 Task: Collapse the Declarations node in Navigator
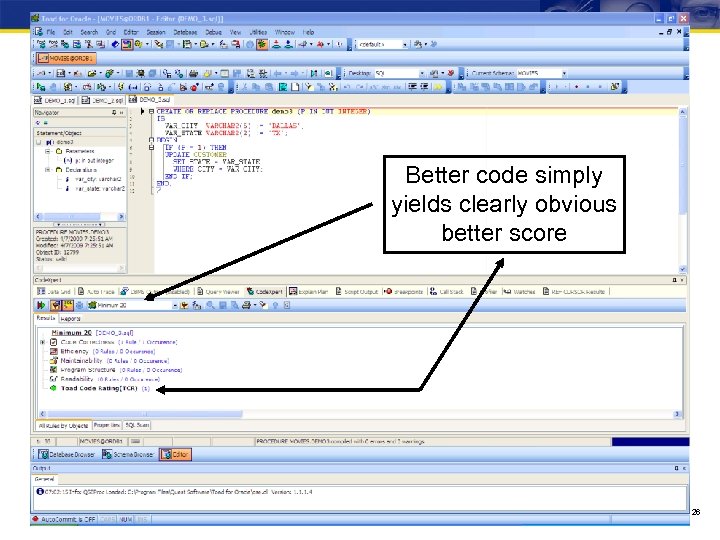48,170
